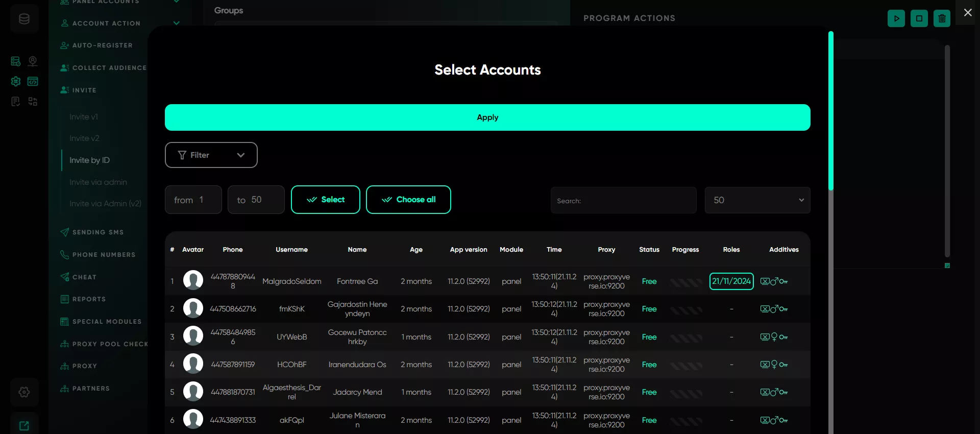Sort by the Username column header
Screen dimensions: 980x434
click(x=291, y=250)
